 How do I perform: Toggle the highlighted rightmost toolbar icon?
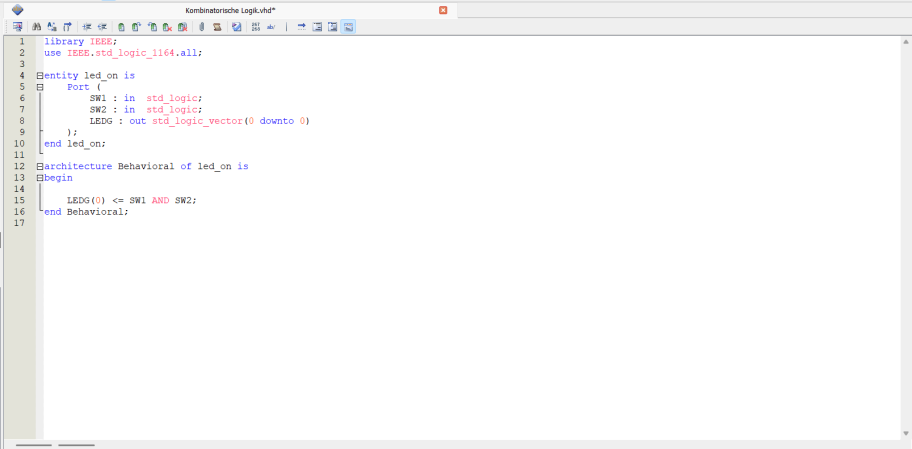(348, 27)
